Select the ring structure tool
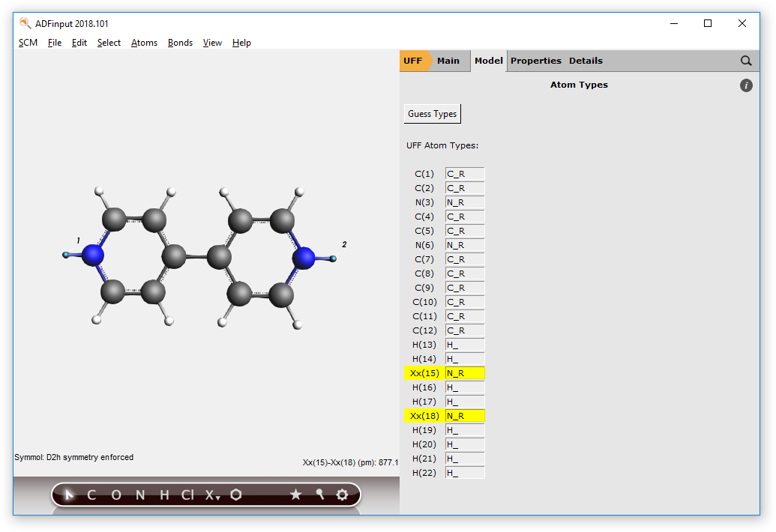Image resolution: width=776 pixels, height=532 pixels. 236,495
